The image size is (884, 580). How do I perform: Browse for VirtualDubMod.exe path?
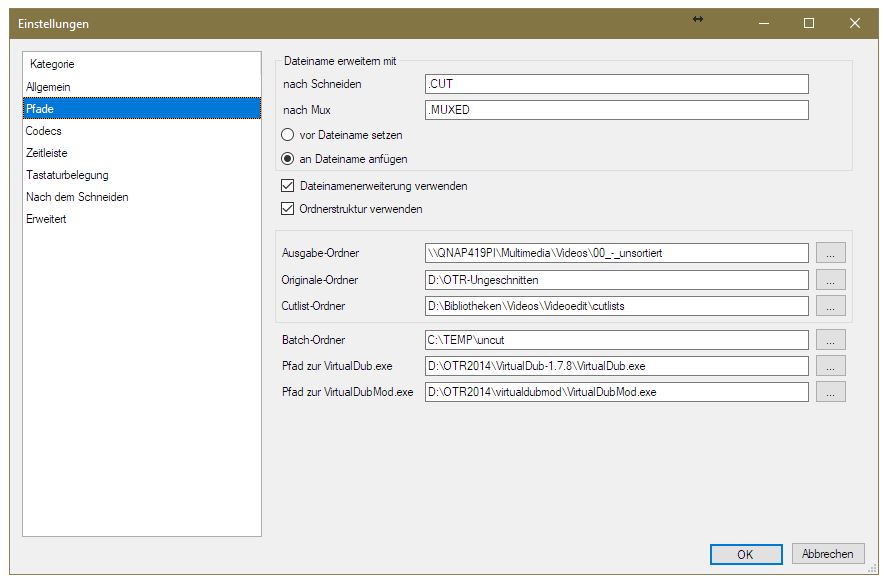pyautogui.click(x=830, y=392)
